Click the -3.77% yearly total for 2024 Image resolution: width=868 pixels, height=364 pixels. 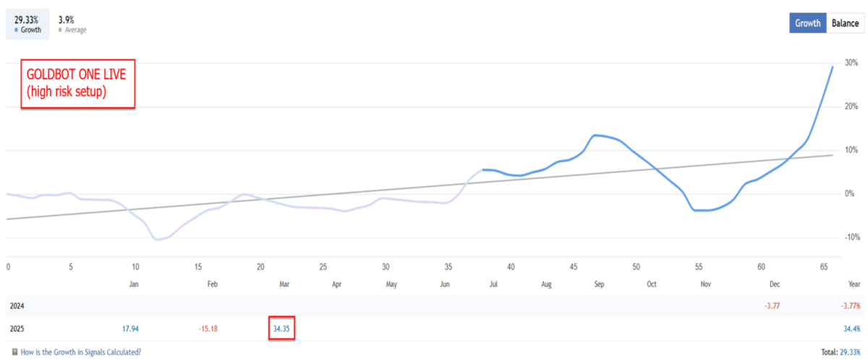tap(850, 305)
